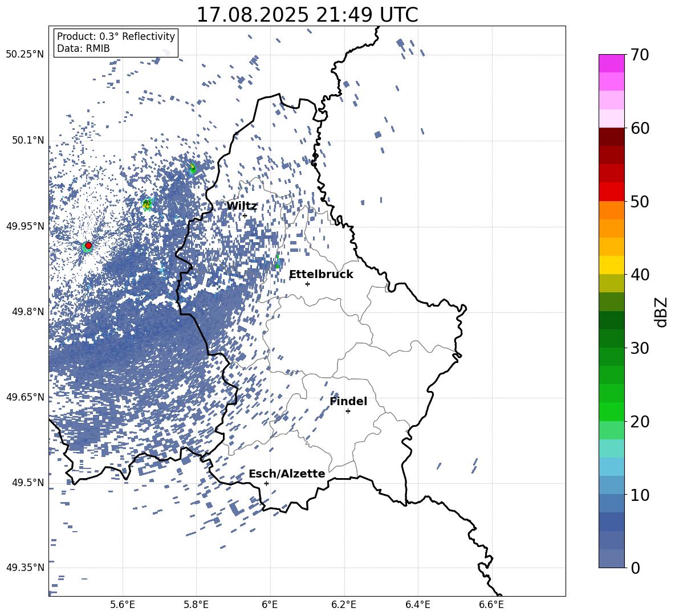The width and height of the screenshot is (675, 616).
Task: Click the 10 value on colorbar
Action: point(640,495)
